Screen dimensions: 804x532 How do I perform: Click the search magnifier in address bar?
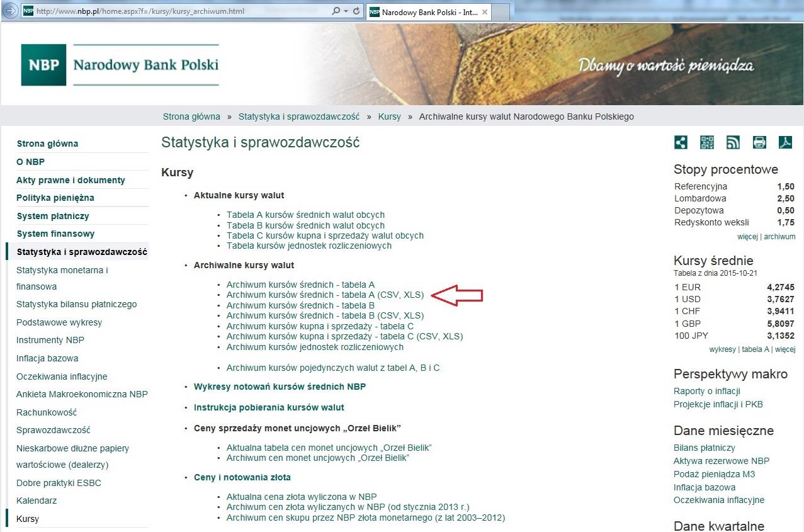(336, 11)
